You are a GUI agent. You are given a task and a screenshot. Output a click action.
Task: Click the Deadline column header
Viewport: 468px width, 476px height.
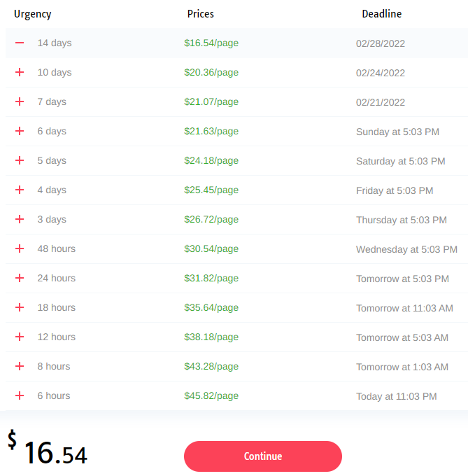click(x=381, y=14)
